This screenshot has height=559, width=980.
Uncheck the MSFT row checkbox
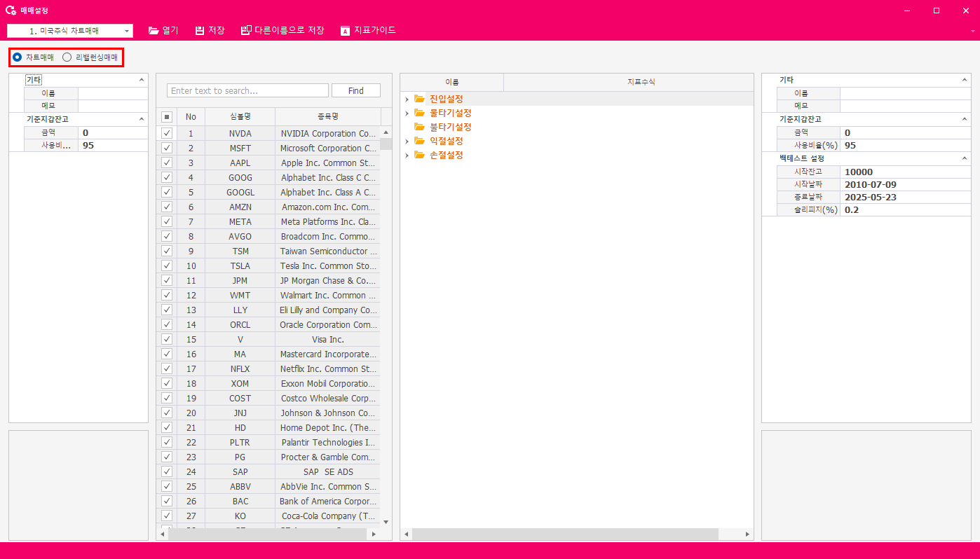coord(166,148)
